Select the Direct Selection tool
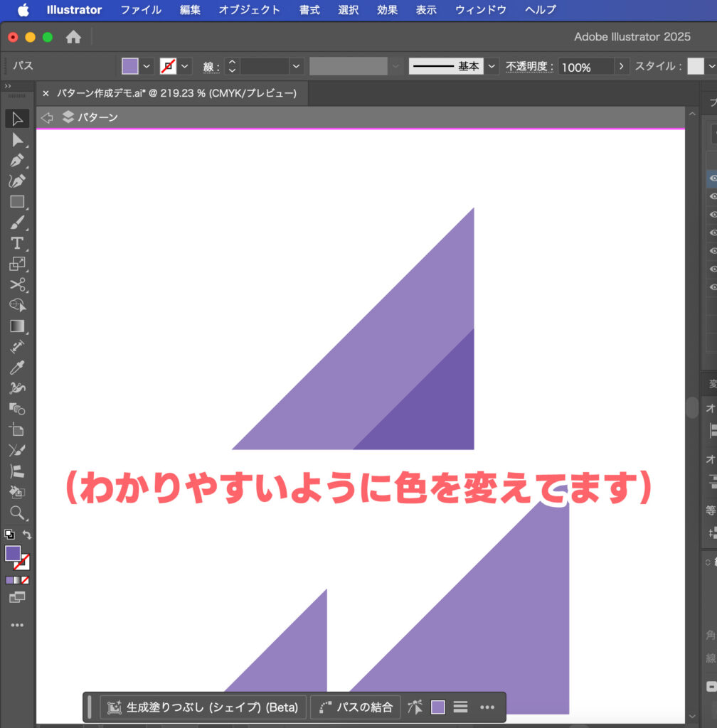 click(17, 139)
